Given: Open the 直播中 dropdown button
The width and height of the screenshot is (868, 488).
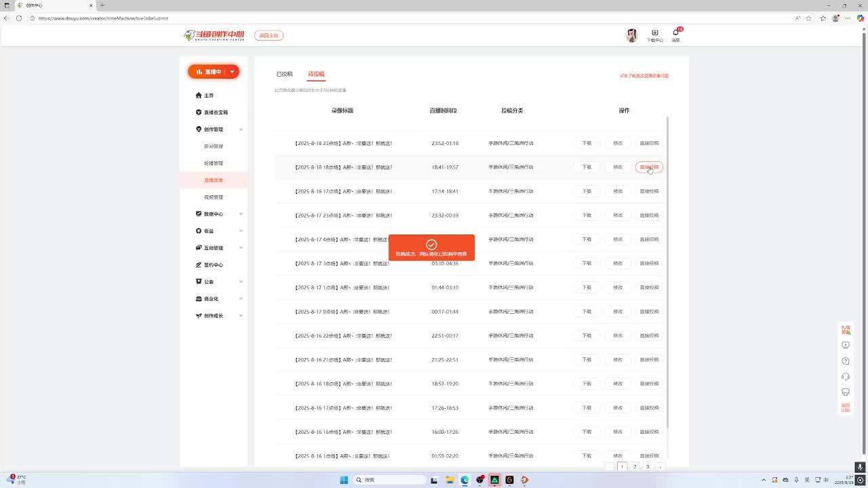Looking at the screenshot, I should 232,72.
